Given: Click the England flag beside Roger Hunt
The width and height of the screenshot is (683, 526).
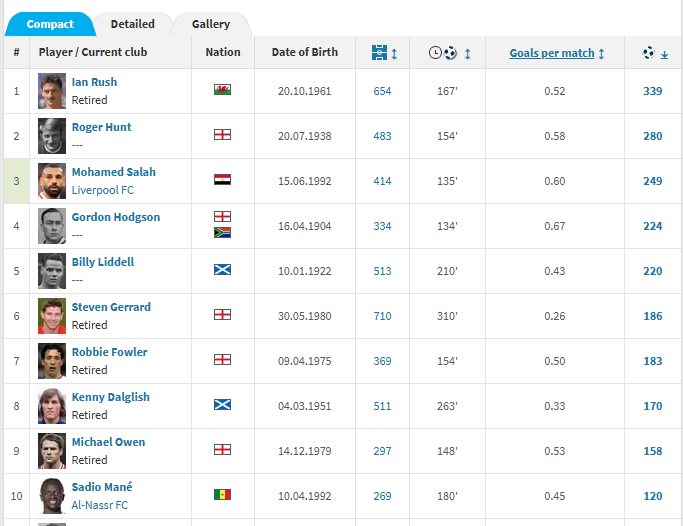Looking at the screenshot, I should point(222,135).
